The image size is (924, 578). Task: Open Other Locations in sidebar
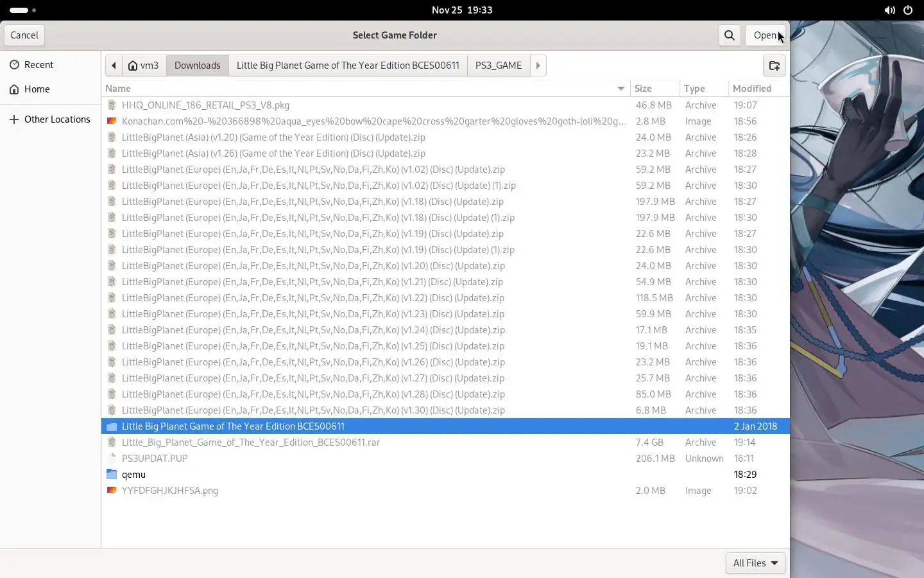(x=50, y=119)
